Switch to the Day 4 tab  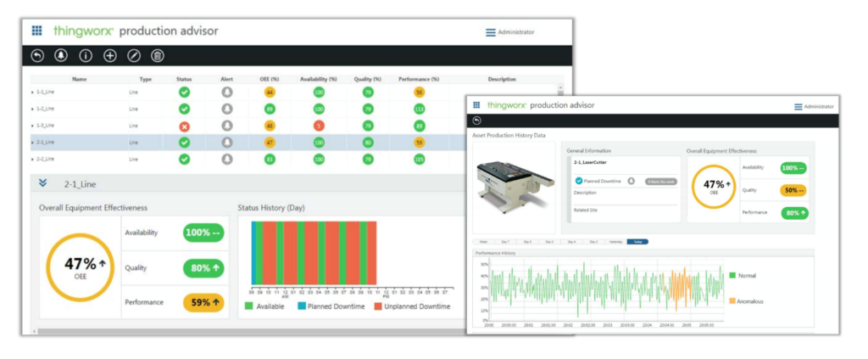click(x=571, y=242)
